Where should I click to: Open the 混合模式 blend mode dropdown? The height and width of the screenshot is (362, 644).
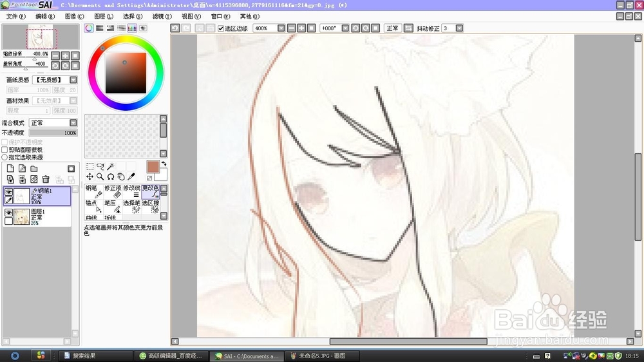(x=73, y=123)
